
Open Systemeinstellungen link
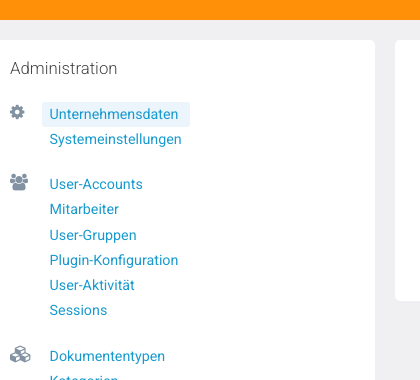pyautogui.click(x=115, y=139)
